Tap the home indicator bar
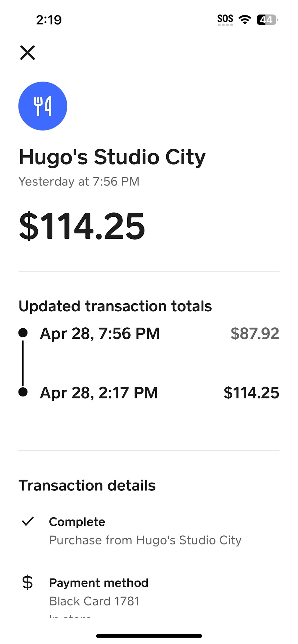 149,636
